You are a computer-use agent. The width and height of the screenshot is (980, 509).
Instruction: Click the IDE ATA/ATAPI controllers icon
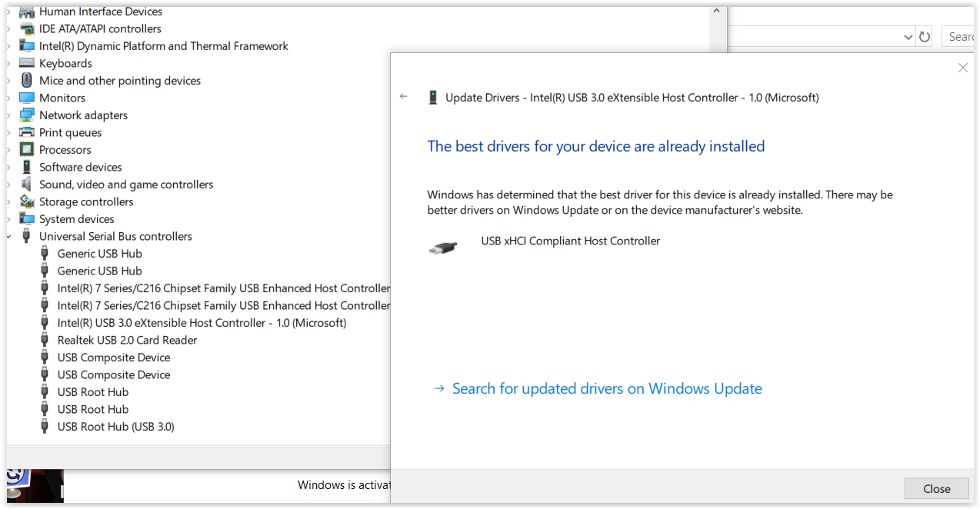point(27,28)
